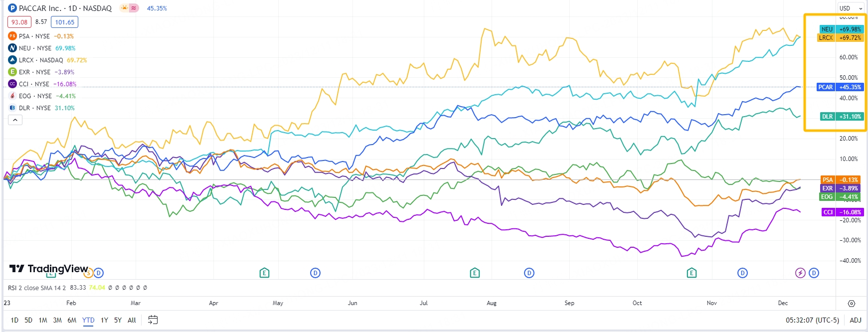Switch to the 5Y time range
Viewport: 868px width, 332px height.
coord(118,320)
